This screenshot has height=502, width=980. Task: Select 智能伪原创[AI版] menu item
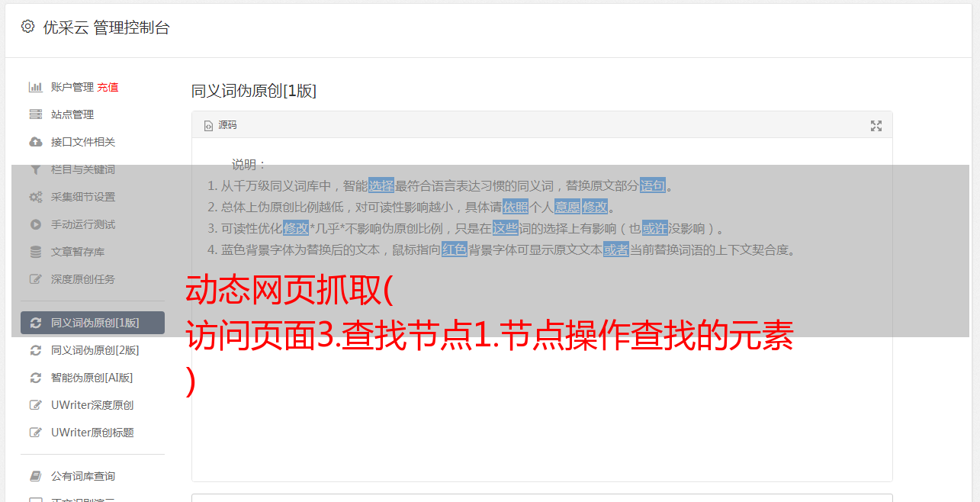point(92,378)
